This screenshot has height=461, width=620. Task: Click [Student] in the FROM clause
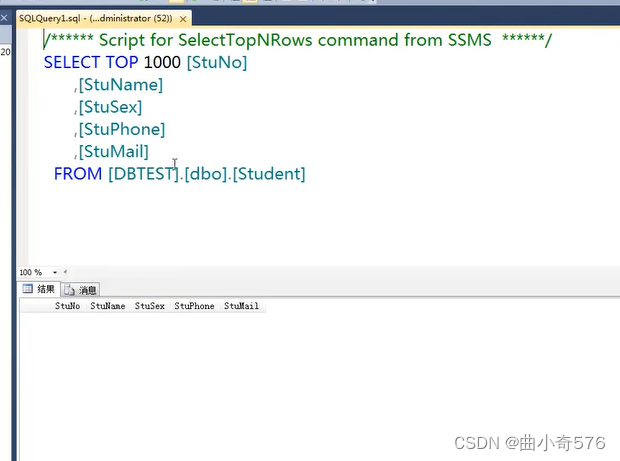click(x=269, y=174)
